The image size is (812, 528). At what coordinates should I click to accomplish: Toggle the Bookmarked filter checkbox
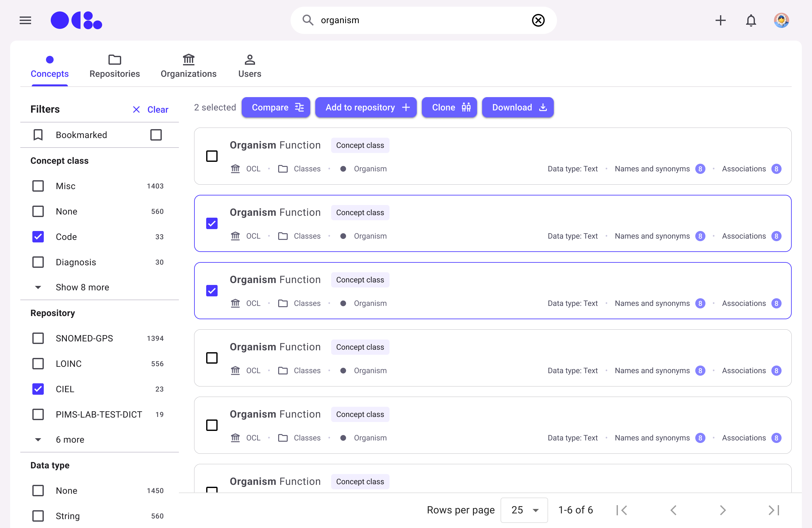156,135
